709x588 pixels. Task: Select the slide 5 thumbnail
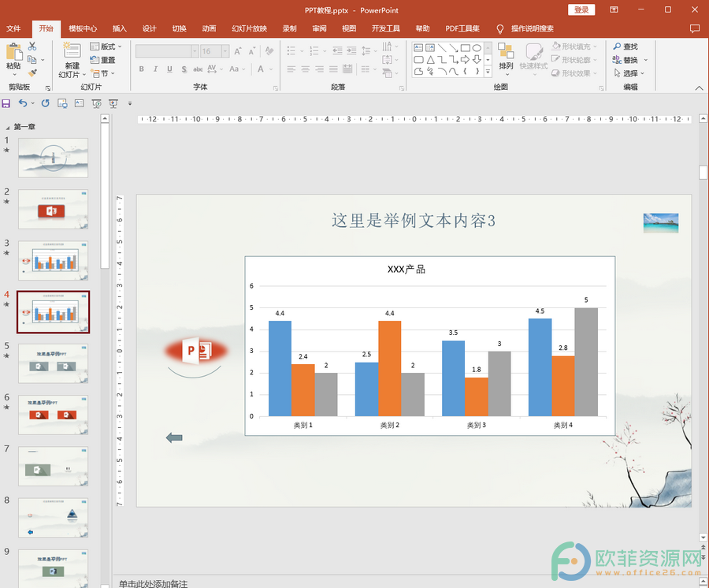pos(54,363)
